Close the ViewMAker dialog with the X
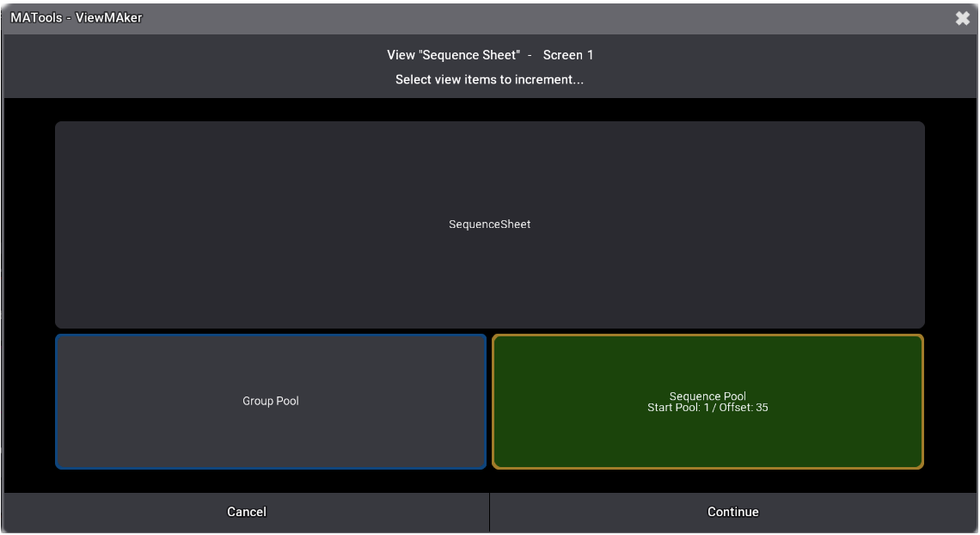 coord(963,18)
